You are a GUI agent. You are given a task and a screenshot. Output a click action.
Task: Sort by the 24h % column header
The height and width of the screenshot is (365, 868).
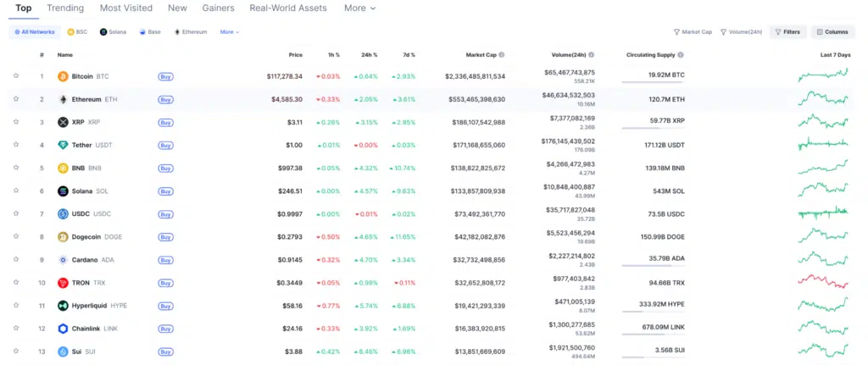[370, 55]
